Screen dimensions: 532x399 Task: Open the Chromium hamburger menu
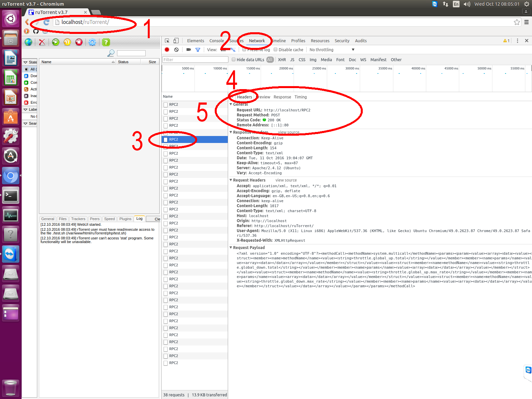526,22
